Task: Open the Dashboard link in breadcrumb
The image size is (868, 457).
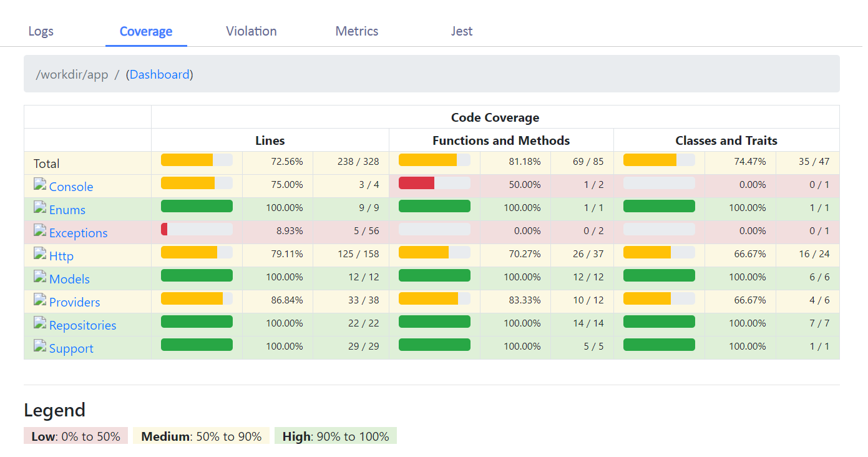Action: coord(159,74)
